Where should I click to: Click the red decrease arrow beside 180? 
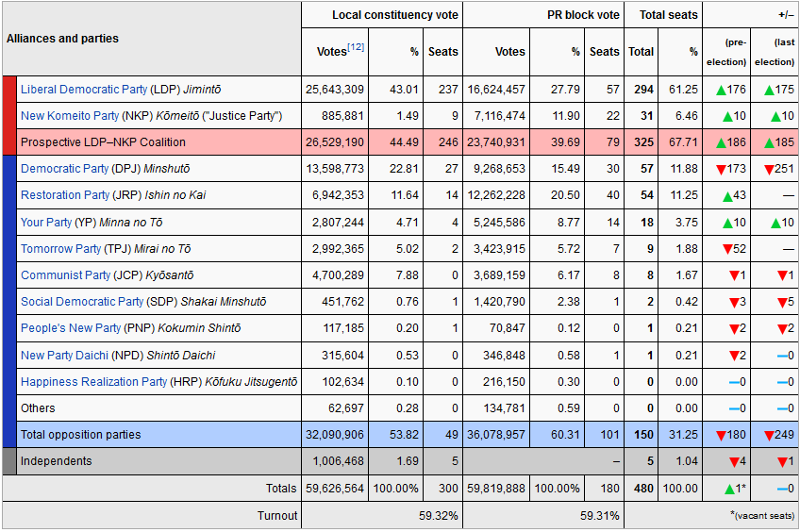point(721,436)
